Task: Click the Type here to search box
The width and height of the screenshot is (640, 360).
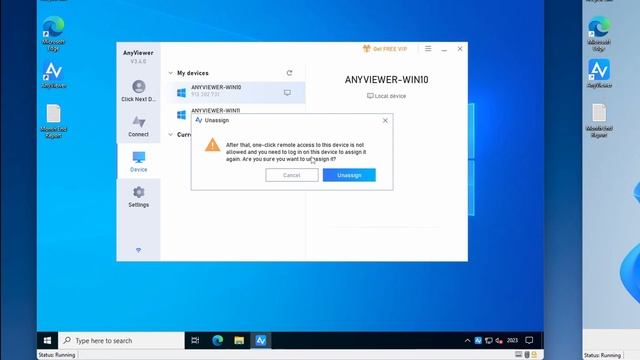Action: [x=122, y=340]
